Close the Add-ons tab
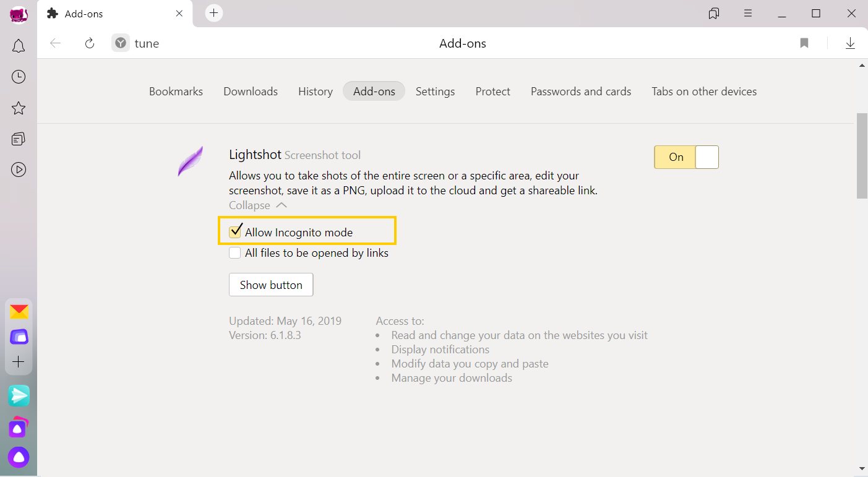This screenshot has width=868, height=477. click(x=179, y=14)
